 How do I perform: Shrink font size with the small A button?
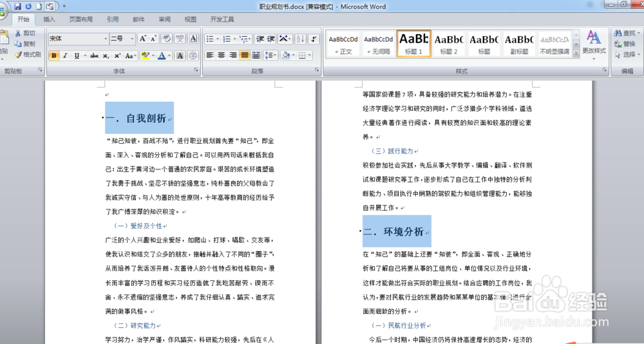[153, 39]
